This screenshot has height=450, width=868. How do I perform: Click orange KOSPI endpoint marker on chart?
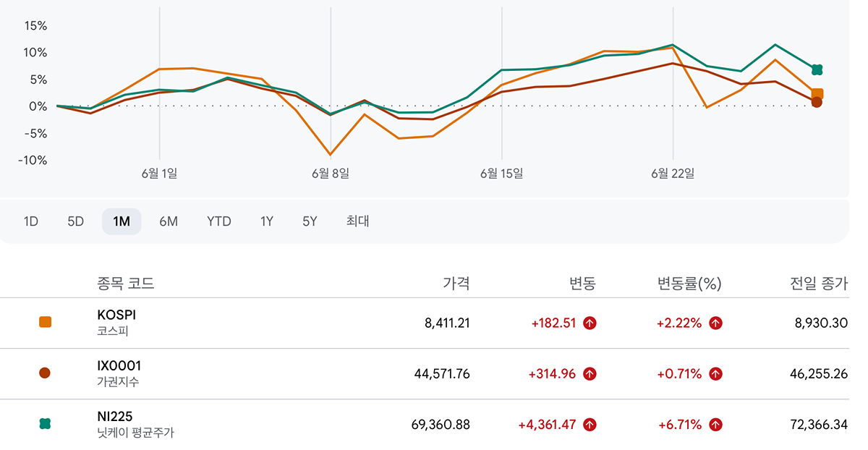[x=817, y=93]
